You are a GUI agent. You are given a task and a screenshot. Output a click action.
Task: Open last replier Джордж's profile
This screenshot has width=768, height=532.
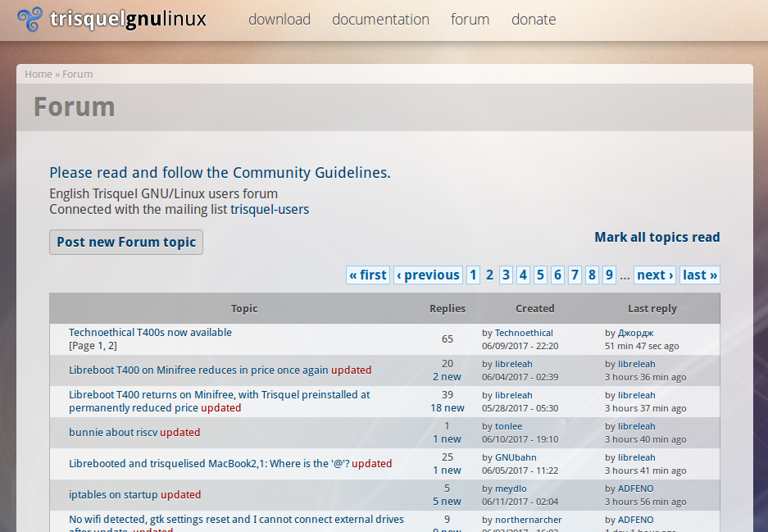click(635, 333)
